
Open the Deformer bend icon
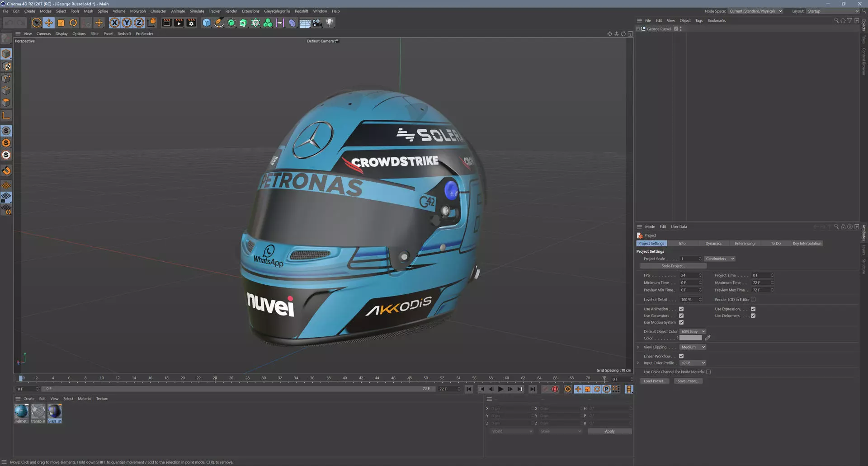click(292, 23)
